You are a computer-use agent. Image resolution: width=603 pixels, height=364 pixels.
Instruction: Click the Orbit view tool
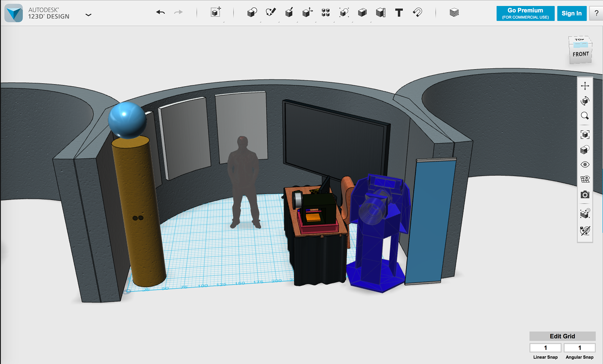[585, 101]
